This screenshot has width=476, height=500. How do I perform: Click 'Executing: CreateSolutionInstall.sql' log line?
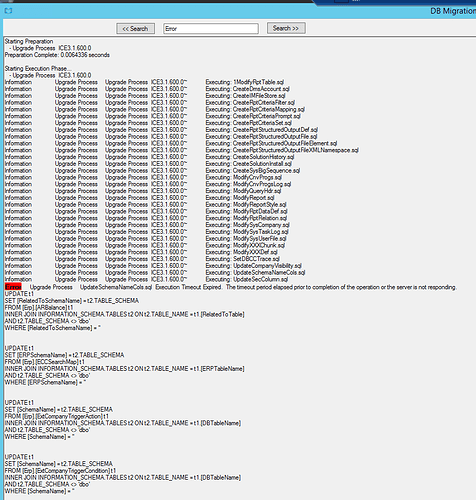coord(249,164)
